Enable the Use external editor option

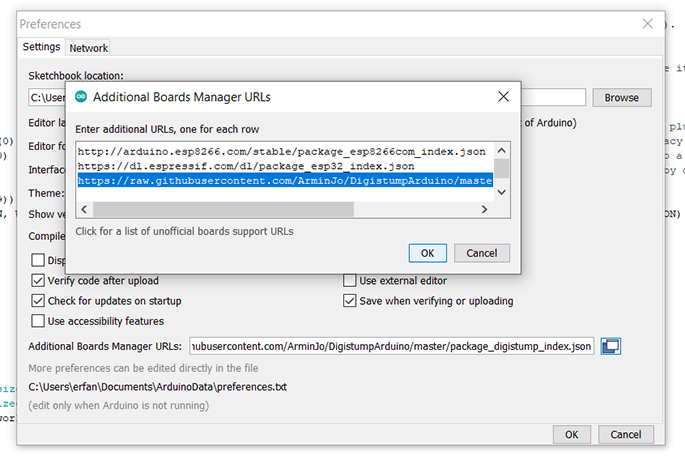pyautogui.click(x=350, y=281)
